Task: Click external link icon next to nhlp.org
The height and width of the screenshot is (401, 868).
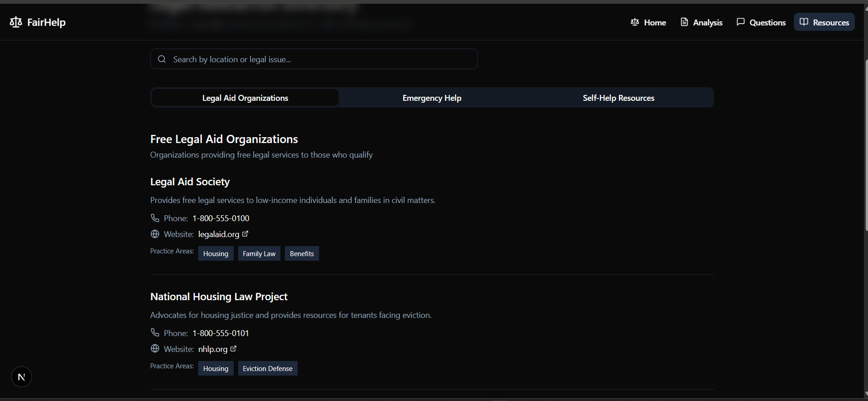Action: pos(234,348)
